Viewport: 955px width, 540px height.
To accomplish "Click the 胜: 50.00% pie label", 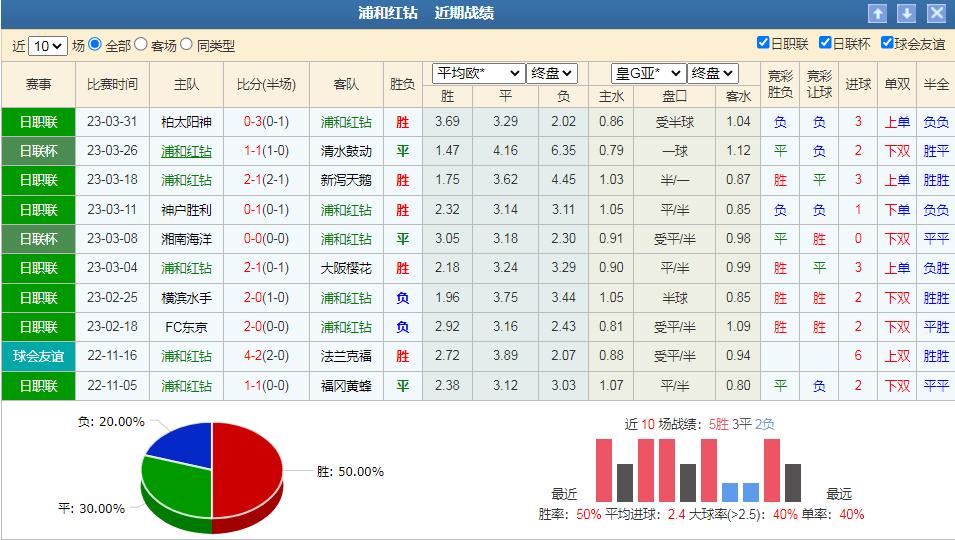I will [350, 472].
